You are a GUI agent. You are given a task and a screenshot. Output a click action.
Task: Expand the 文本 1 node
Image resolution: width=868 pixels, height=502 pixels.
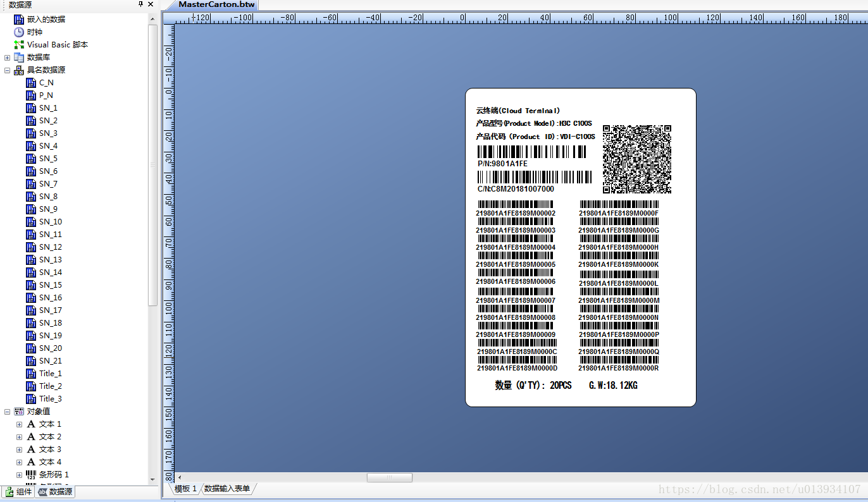point(20,424)
